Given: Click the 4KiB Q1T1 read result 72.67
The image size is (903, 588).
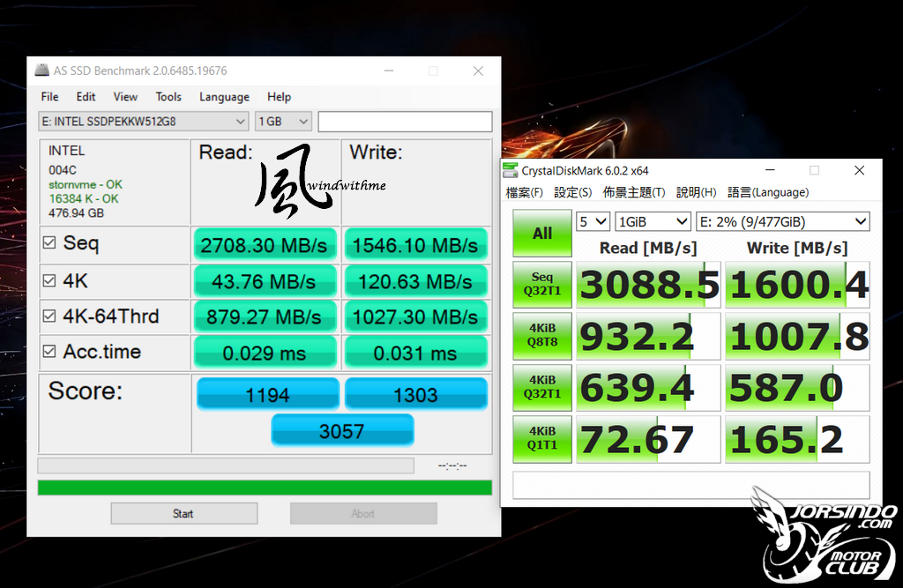Looking at the screenshot, I should (648, 439).
